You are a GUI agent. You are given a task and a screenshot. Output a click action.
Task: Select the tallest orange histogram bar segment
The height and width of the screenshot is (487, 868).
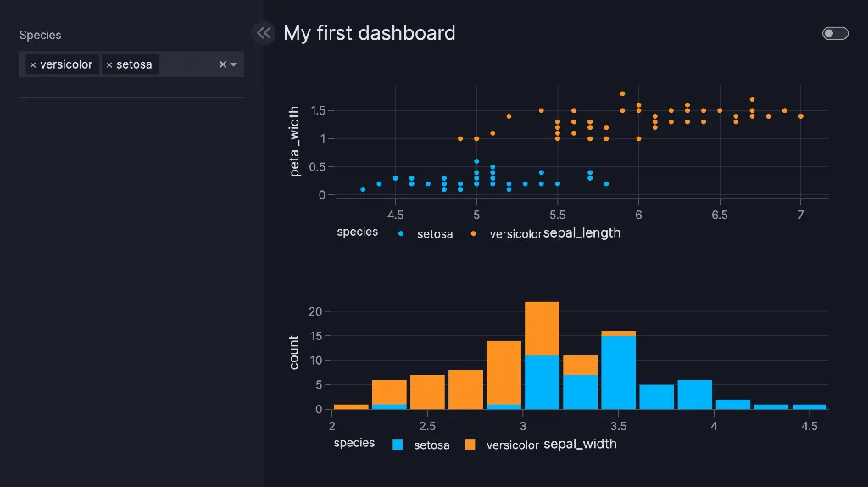504,372
